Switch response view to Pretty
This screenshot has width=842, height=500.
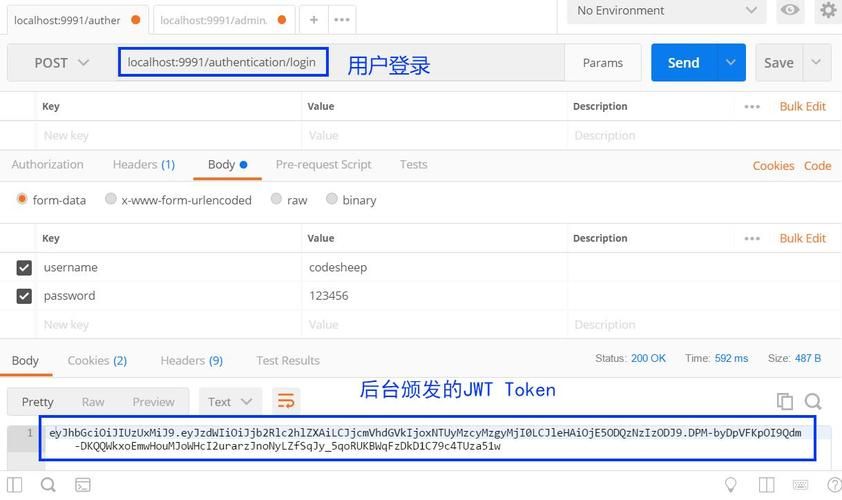click(38, 402)
